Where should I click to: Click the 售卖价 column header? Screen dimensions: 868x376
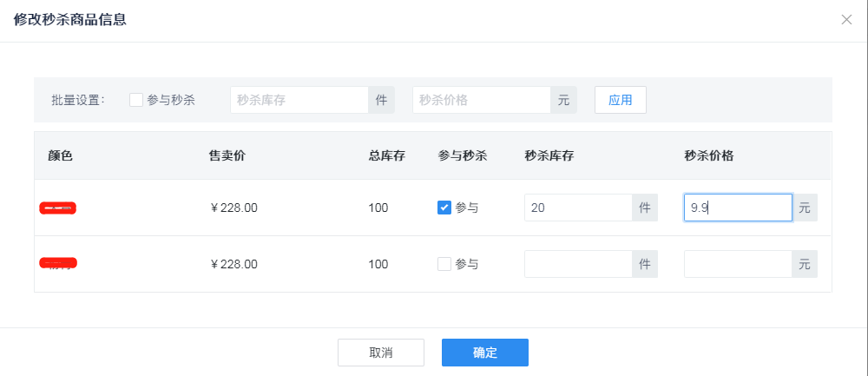[x=227, y=156]
